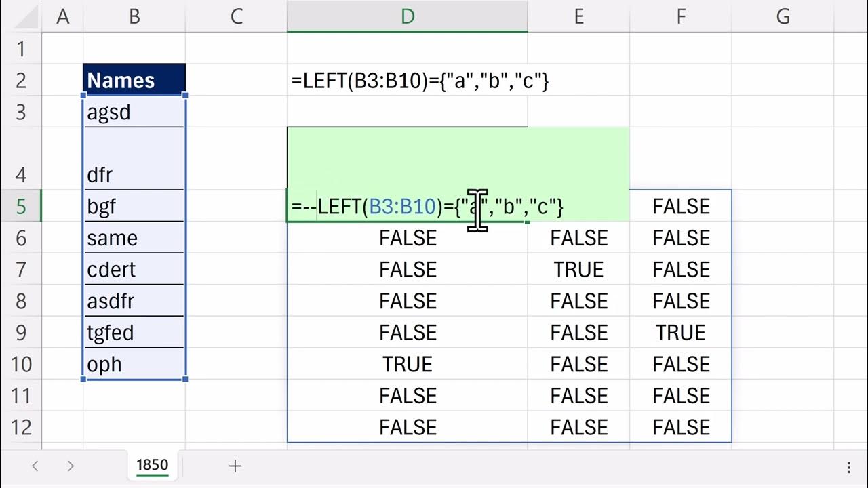Viewport: 868px width, 488px height.
Task: Select the cell containing cdert
Action: [134, 270]
